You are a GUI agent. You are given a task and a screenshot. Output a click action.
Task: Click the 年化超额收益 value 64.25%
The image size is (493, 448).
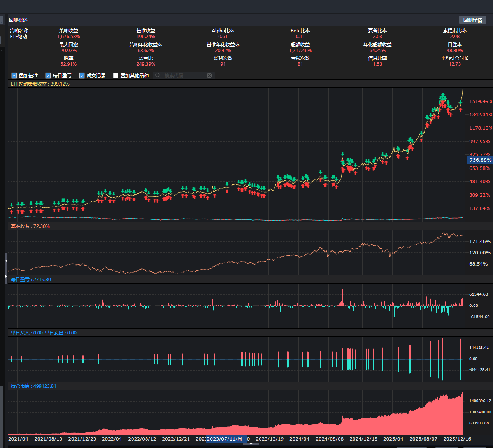(377, 51)
